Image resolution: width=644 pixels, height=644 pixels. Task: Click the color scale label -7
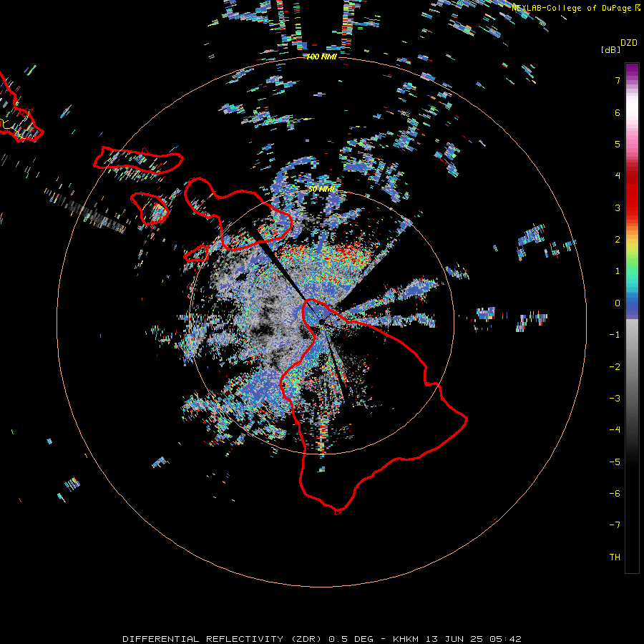coord(615,525)
